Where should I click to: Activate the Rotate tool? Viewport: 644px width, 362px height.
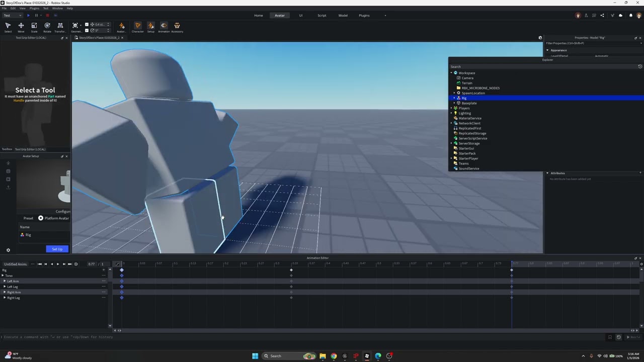pos(47,27)
